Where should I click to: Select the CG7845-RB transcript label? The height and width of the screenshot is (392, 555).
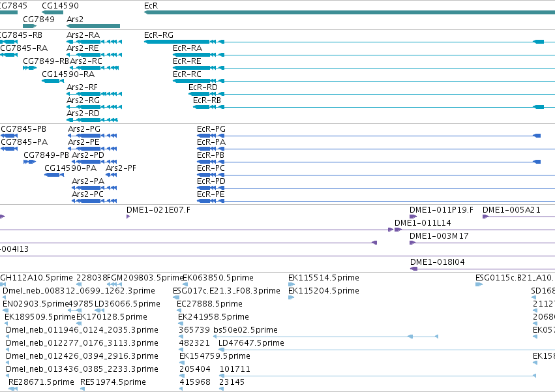[x=21, y=35]
